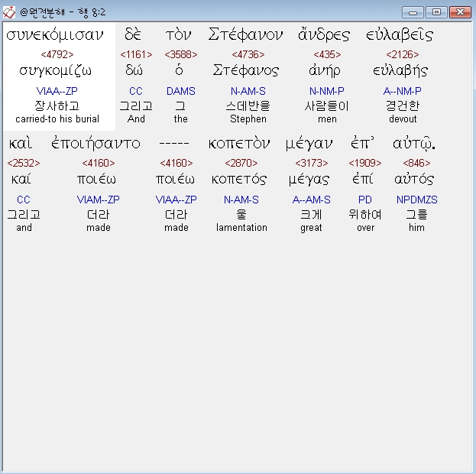
Task: Click Strong's number <1909>
Action: click(x=365, y=163)
